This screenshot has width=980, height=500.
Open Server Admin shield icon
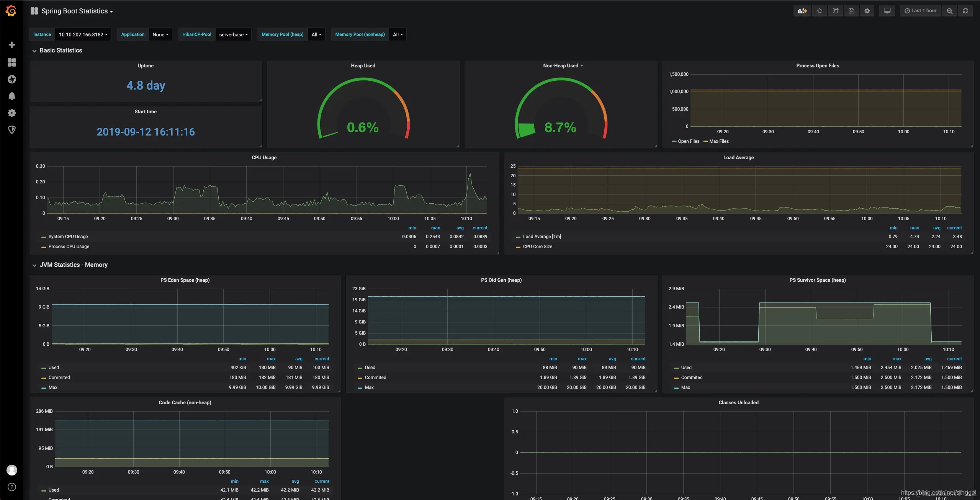pos(12,130)
